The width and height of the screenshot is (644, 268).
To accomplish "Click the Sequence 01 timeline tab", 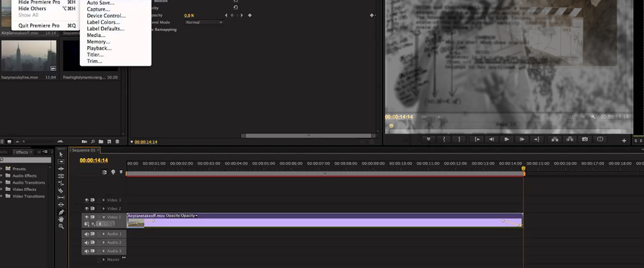I will (x=84, y=150).
